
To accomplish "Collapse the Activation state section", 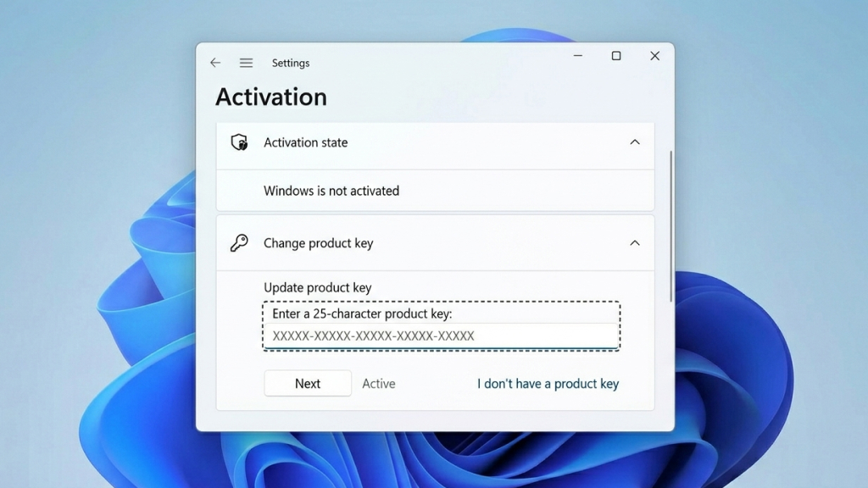I will pyautogui.click(x=634, y=142).
